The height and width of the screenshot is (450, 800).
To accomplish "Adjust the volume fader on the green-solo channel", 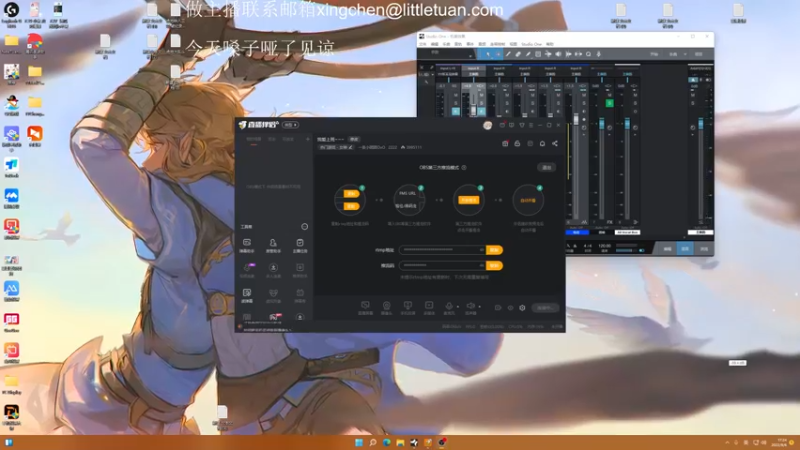I will tap(602, 124).
